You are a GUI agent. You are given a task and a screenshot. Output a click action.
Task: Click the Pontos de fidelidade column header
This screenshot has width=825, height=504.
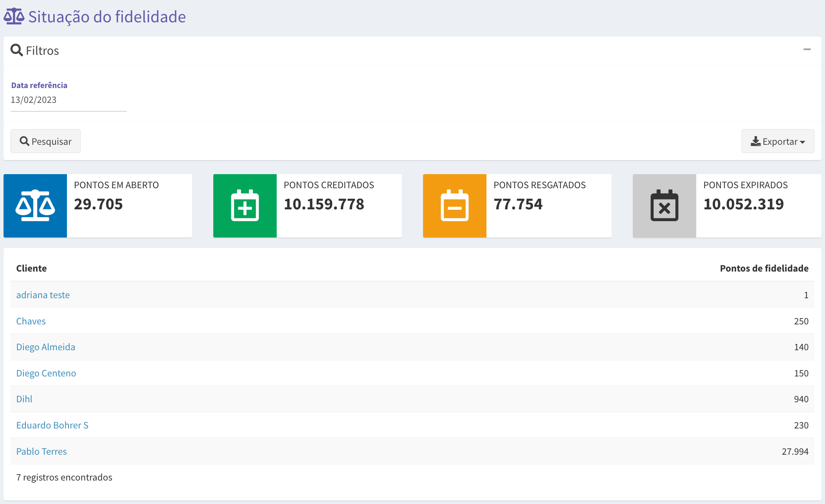(x=764, y=268)
